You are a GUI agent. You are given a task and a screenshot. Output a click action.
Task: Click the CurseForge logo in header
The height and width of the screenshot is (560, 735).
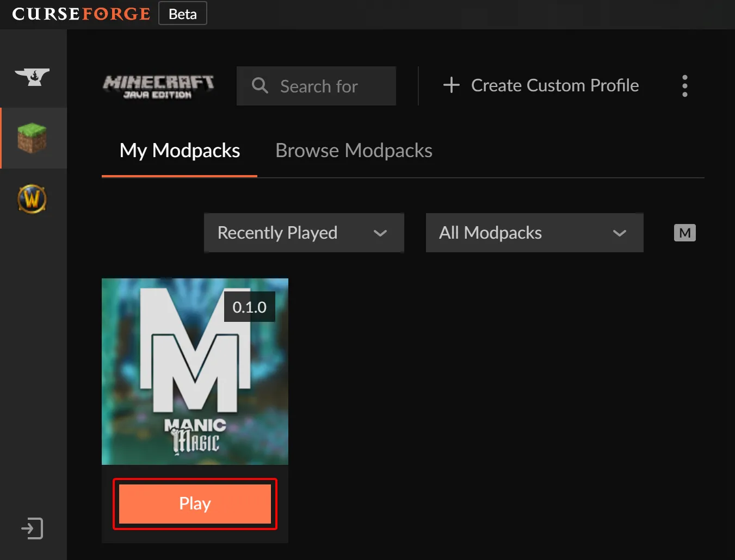coord(81,14)
